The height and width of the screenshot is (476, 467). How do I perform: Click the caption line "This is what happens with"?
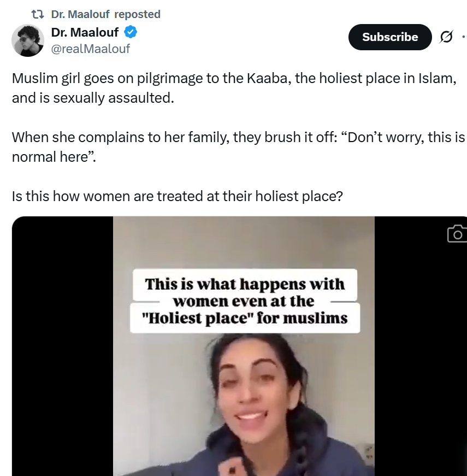pos(244,284)
